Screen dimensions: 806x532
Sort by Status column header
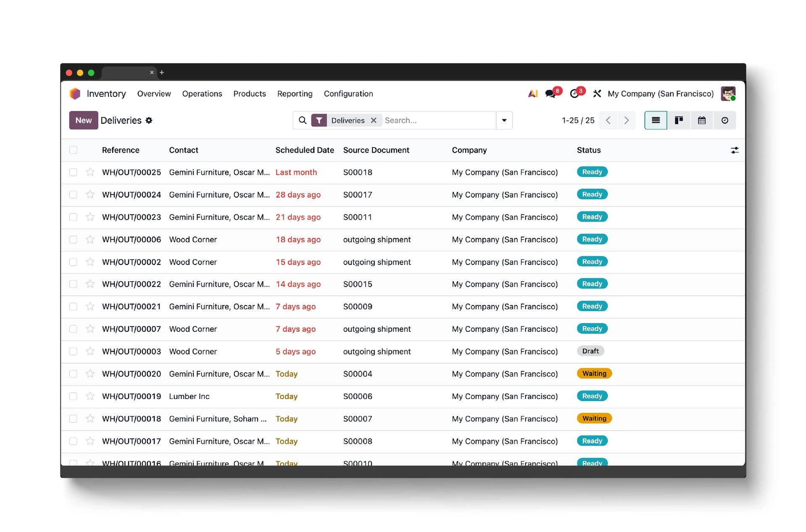589,150
